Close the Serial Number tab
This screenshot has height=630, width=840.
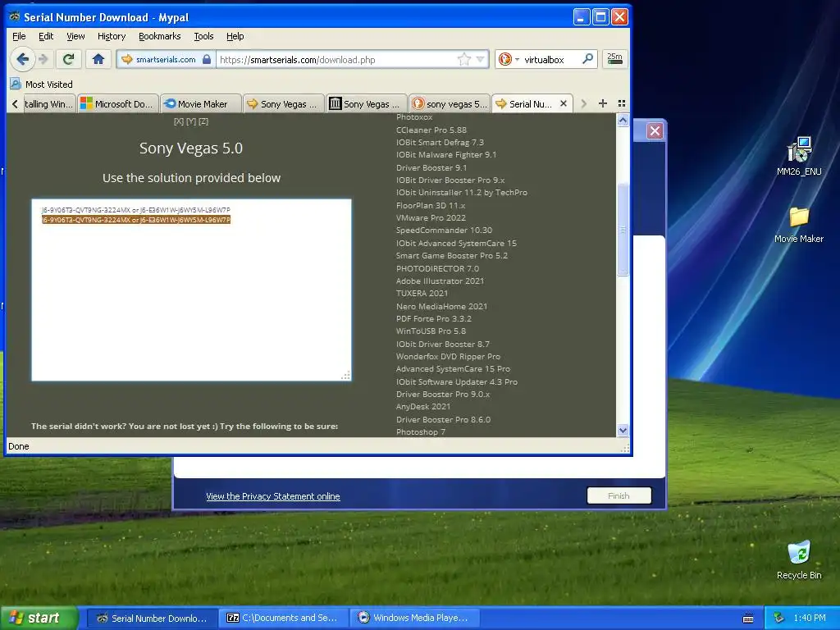click(564, 103)
